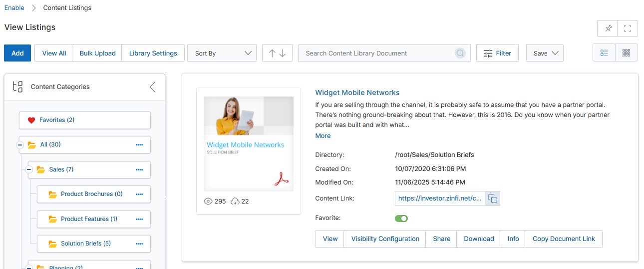Click the Content Categories tree icon

click(x=17, y=86)
